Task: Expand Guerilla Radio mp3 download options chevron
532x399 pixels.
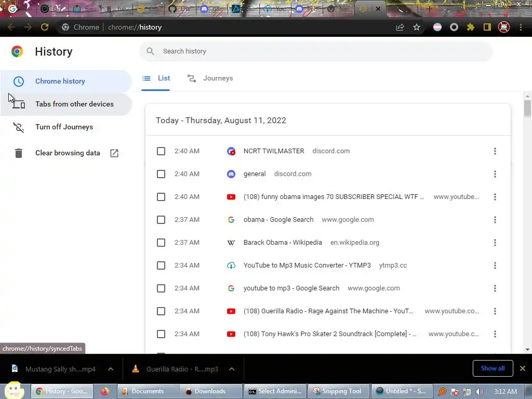Action: pos(232,369)
